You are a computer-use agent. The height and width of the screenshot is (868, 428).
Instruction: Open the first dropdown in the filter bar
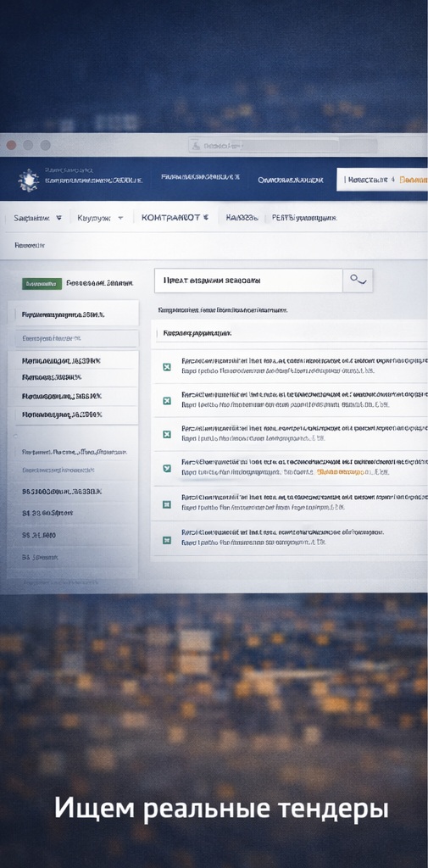point(37,218)
